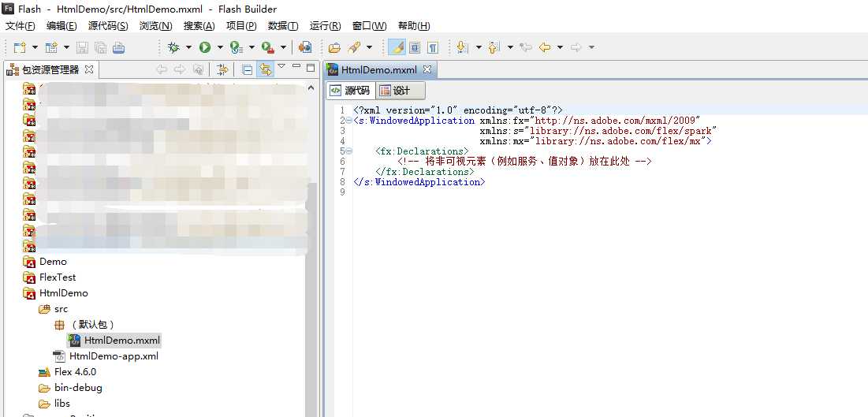Click the Next Annotation down-arrow icon
The image size is (868, 417).
point(463,47)
